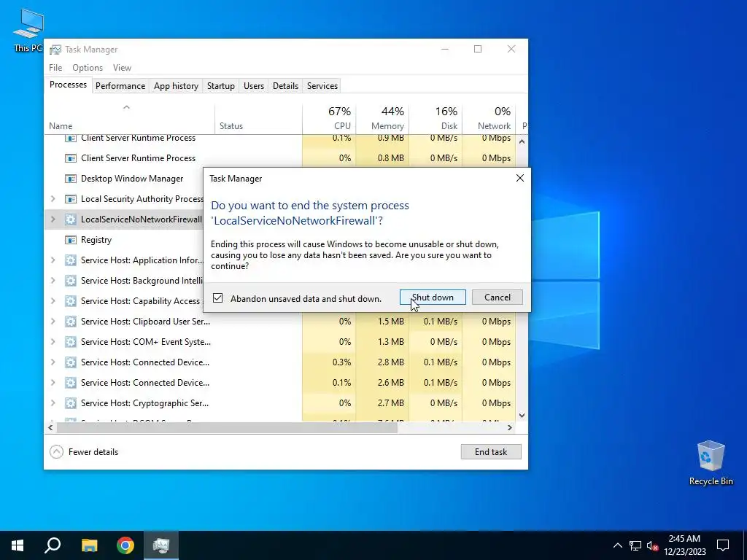
Task: Launch Google Chrome from taskbar
Action: click(x=125, y=545)
